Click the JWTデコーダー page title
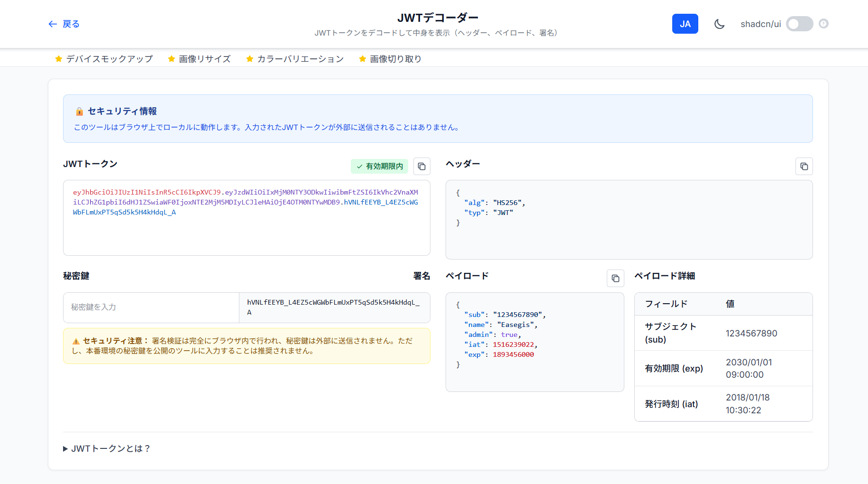The width and height of the screenshot is (868, 484). click(x=438, y=18)
